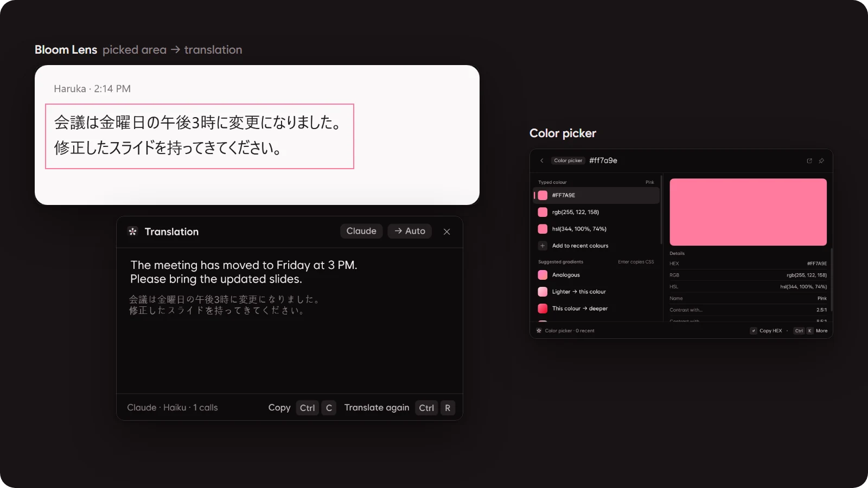Image resolution: width=868 pixels, height=488 pixels.
Task: Click 'Add to recent colours' label
Action: coord(580,246)
